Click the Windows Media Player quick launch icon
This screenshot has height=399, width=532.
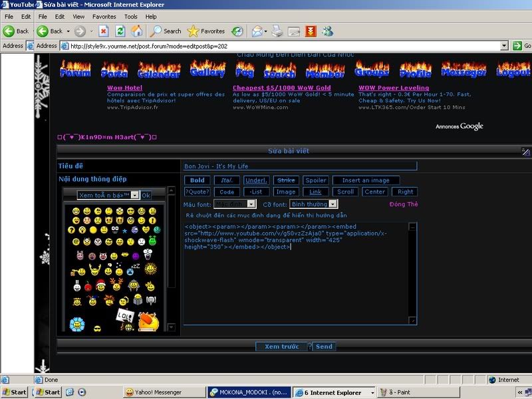[82, 392]
